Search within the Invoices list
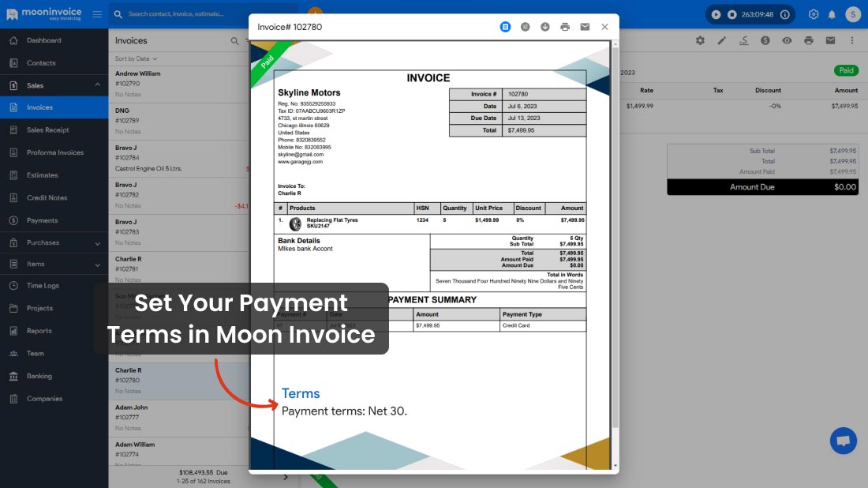Viewport: 868px width, 488px height. [x=234, y=41]
